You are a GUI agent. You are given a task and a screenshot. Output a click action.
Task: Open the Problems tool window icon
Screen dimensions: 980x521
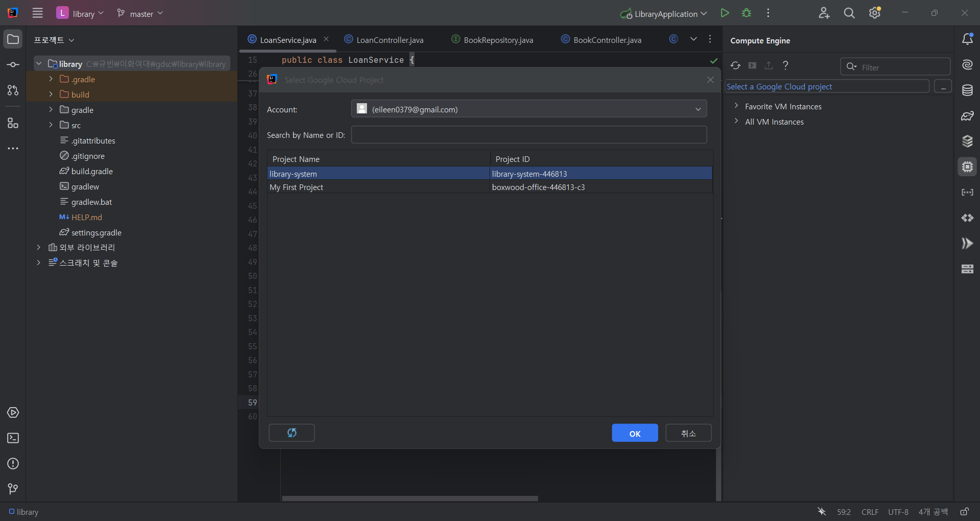(x=13, y=464)
